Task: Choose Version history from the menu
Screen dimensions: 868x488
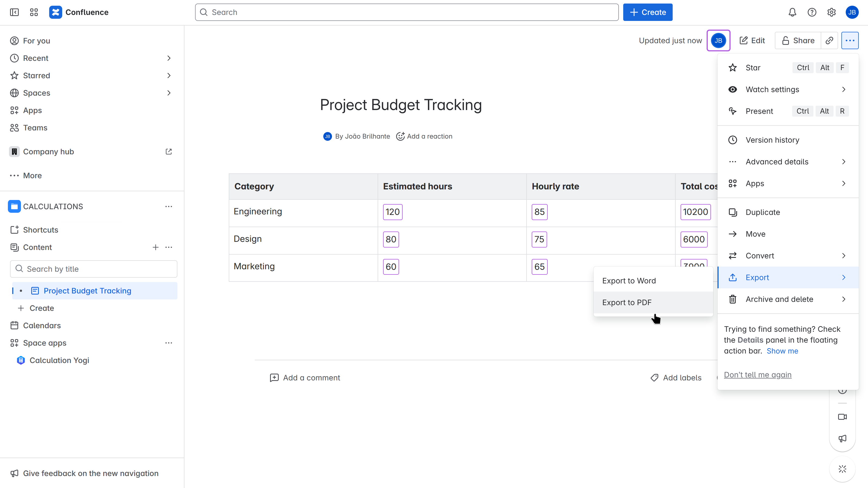Action: point(772,140)
